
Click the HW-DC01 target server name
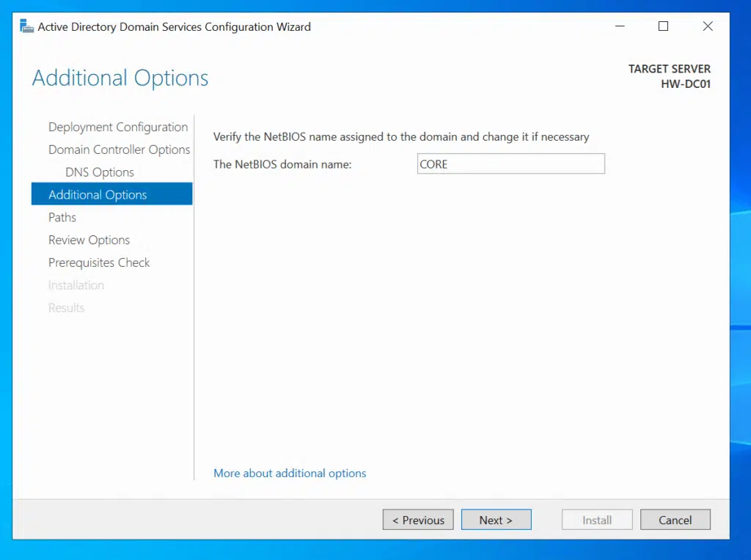coord(685,84)
